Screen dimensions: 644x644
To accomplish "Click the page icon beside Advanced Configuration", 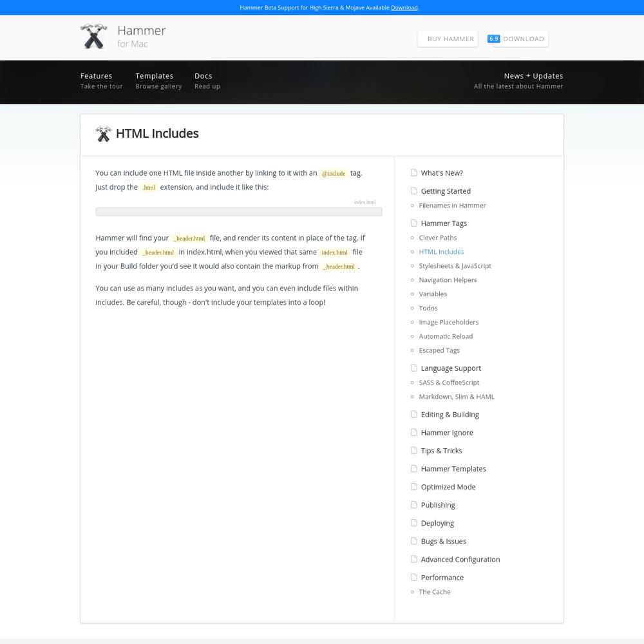I will tap(414, 559).
